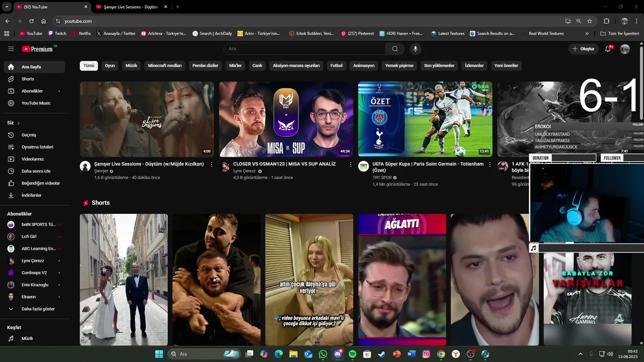Open UEFA Süper Kupa Özet thumbnail
644x362 pixels.
coord(425,119)
